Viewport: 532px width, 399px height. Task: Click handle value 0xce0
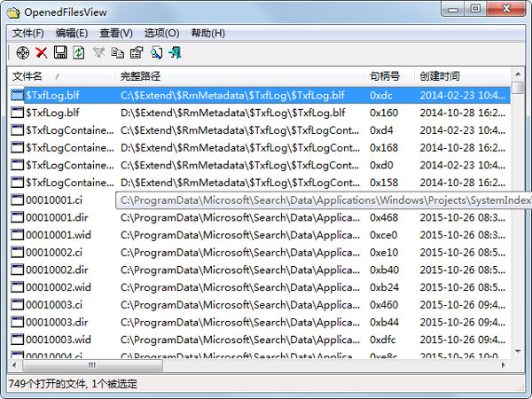click(x=383, y=235)
